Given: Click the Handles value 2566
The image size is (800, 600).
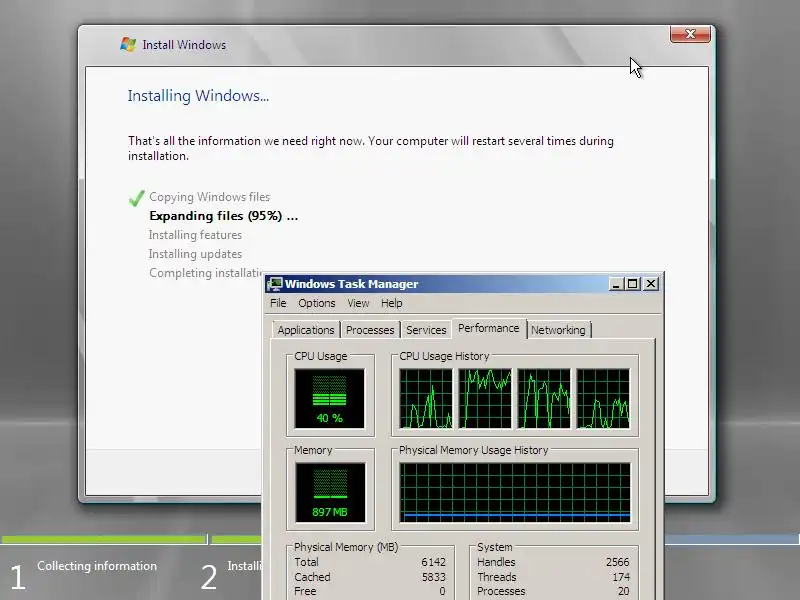Looking at the screenshot, I should (617, 562).
